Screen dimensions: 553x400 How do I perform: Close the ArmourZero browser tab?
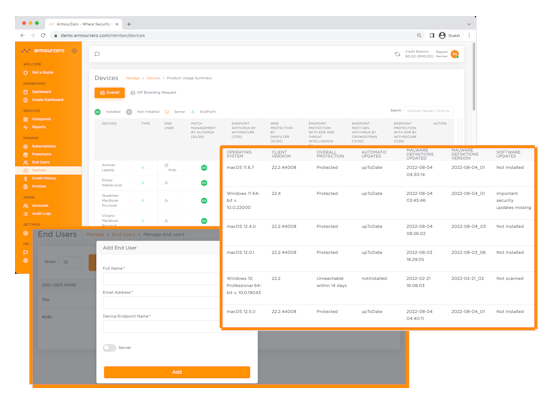117,24
